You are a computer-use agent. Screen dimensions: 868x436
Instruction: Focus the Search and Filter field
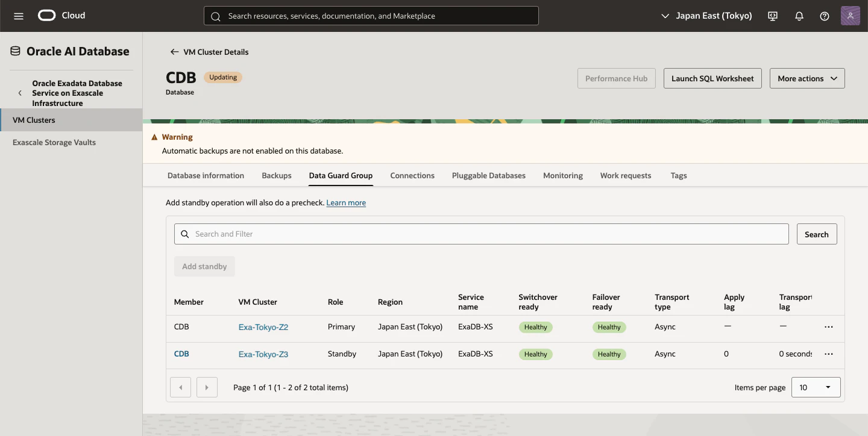click(481, 234)
